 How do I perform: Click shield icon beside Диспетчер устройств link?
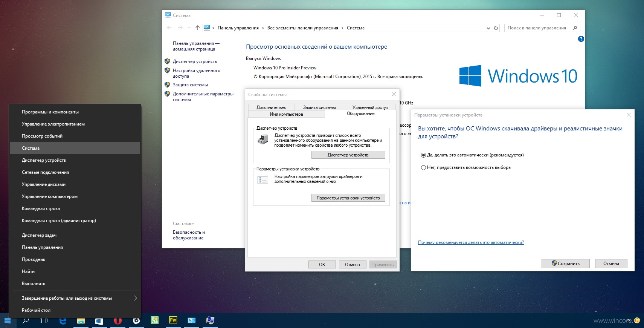pyautogui.click(x=167, y=61)
